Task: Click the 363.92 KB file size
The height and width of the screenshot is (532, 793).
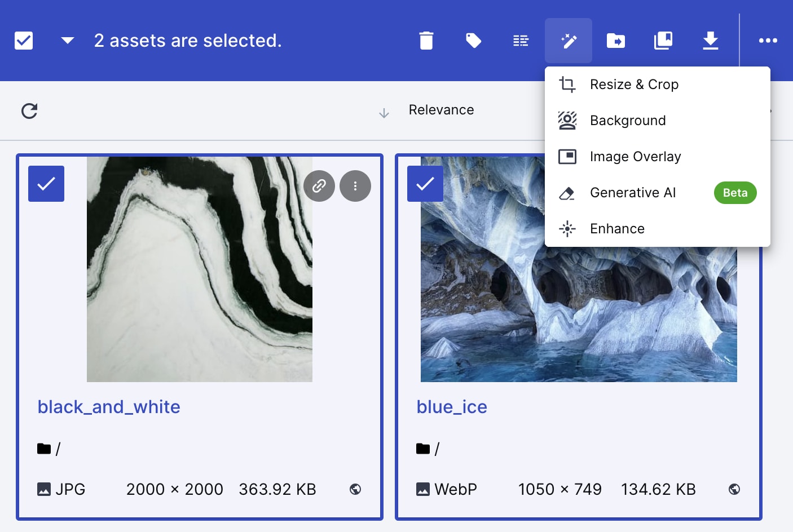Action: (277, 489)
